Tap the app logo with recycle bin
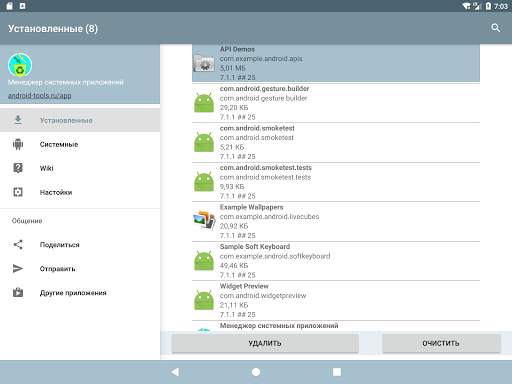Image resolution: width=512 pixels, height=384 pixels. point(20,65)
